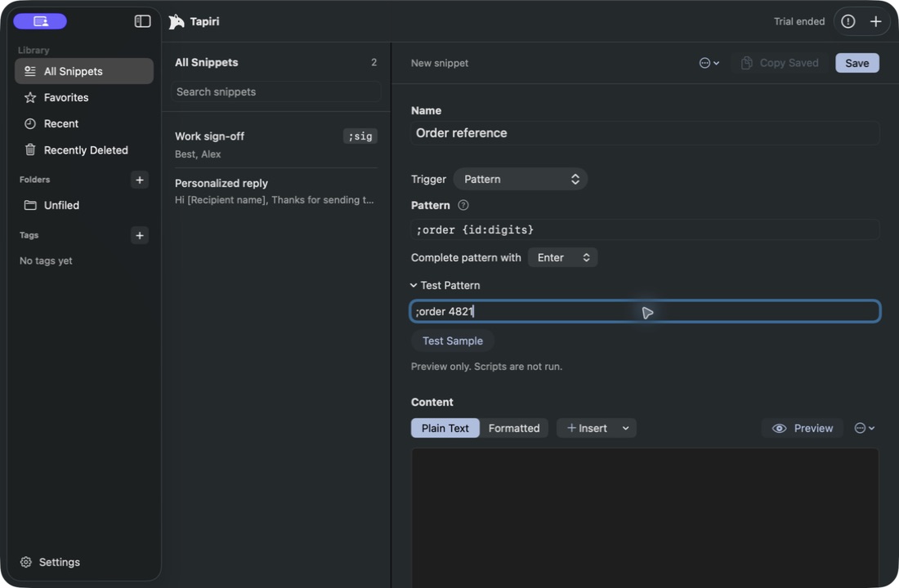Click the Favorites star icon
Image resolution: width=899 pixels, height=588 pixels.
(29, 97)
